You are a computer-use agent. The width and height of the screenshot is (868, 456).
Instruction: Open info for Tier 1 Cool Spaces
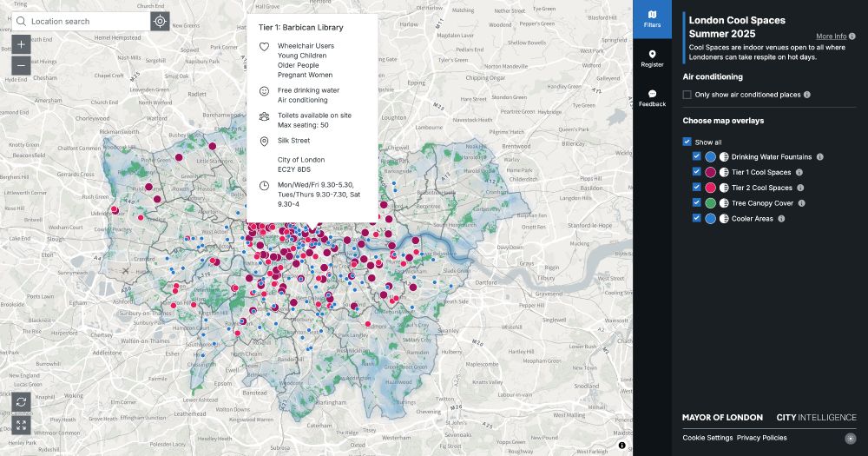799,172
